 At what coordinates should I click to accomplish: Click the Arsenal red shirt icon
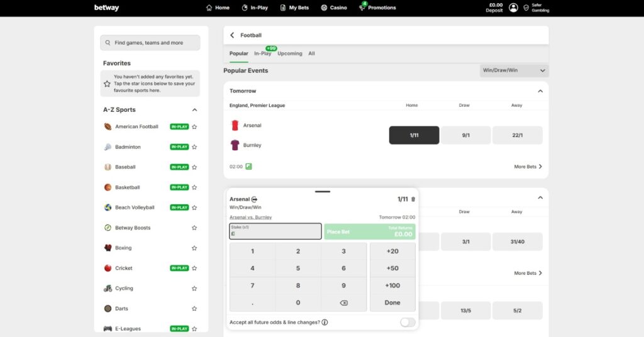point(235,125)
